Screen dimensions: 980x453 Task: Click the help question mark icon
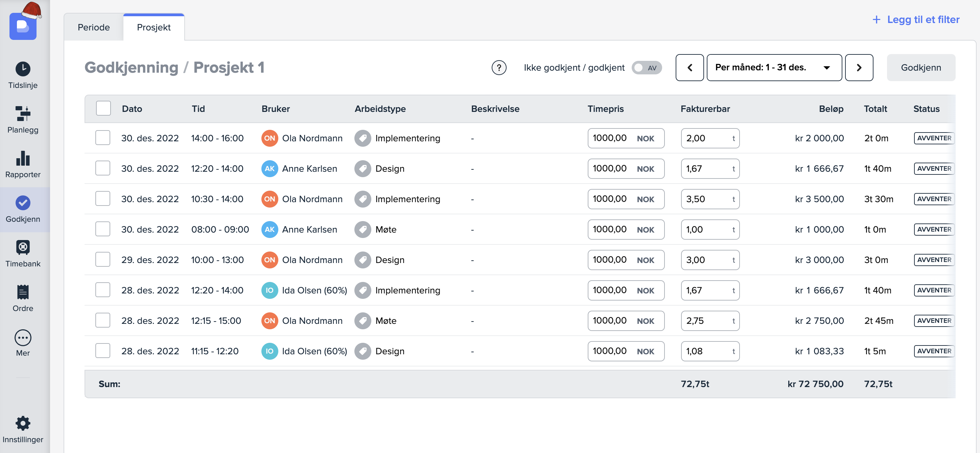pyautogui.click(x=499, y=68)
